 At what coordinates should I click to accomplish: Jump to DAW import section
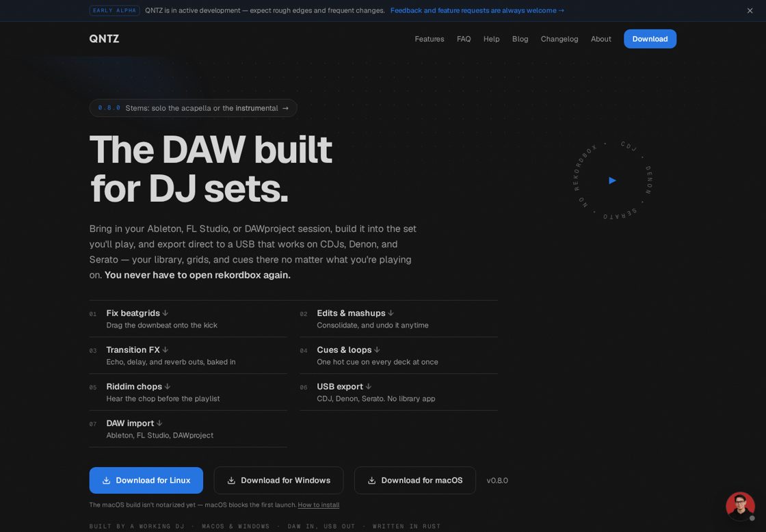(188, 429)
